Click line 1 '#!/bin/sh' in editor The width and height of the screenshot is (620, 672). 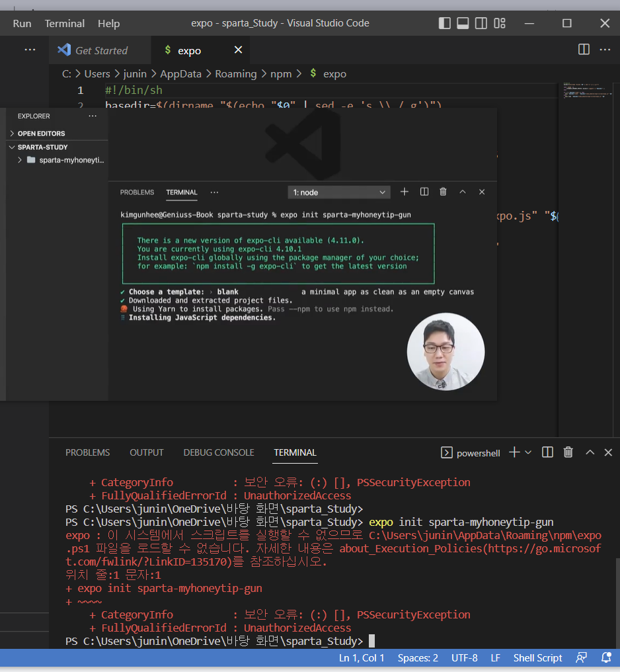[134, 91]
